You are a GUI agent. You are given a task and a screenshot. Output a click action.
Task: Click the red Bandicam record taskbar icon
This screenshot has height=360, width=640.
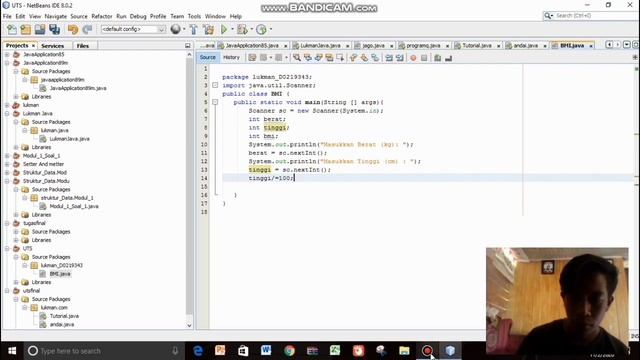427,351
